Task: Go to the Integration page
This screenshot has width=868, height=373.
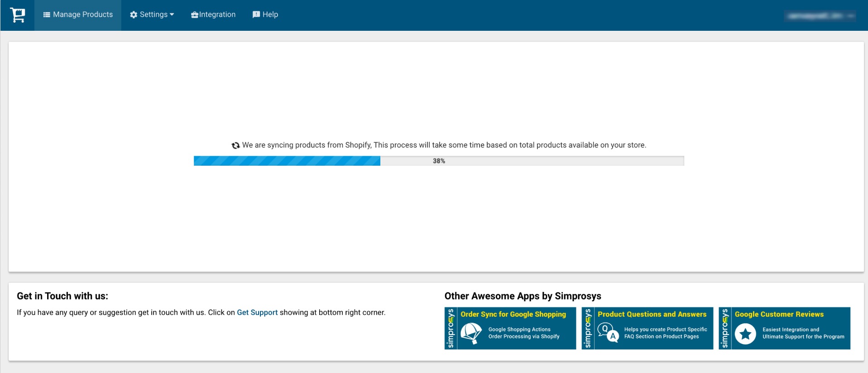Action: pyautogui.click(x=213, y=15)
